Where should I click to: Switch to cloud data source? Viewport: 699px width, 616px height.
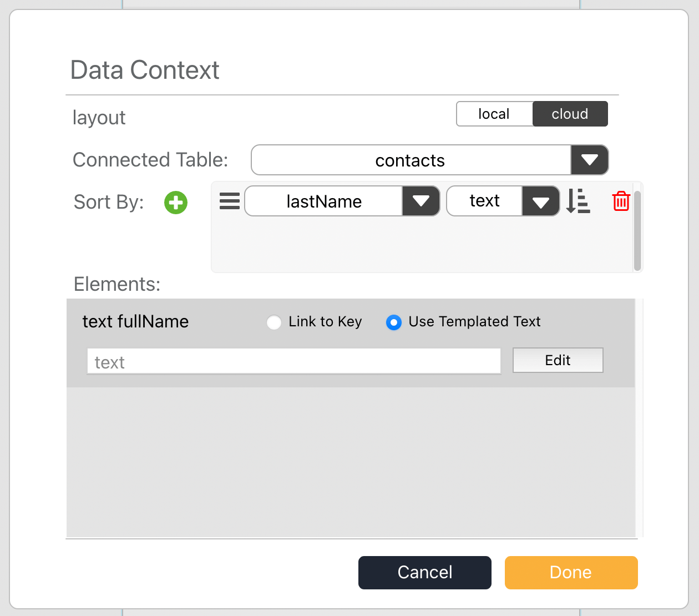(570, 114)
